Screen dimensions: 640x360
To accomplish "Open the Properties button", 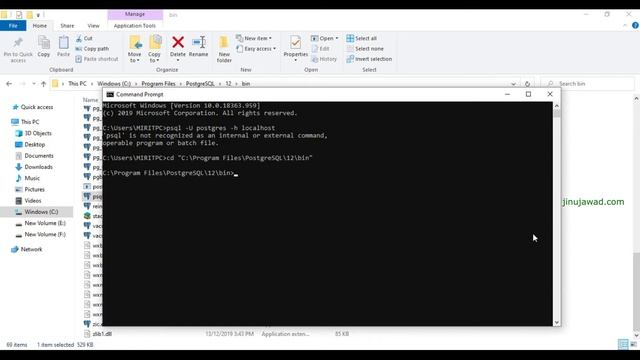I will pos(296,49).
